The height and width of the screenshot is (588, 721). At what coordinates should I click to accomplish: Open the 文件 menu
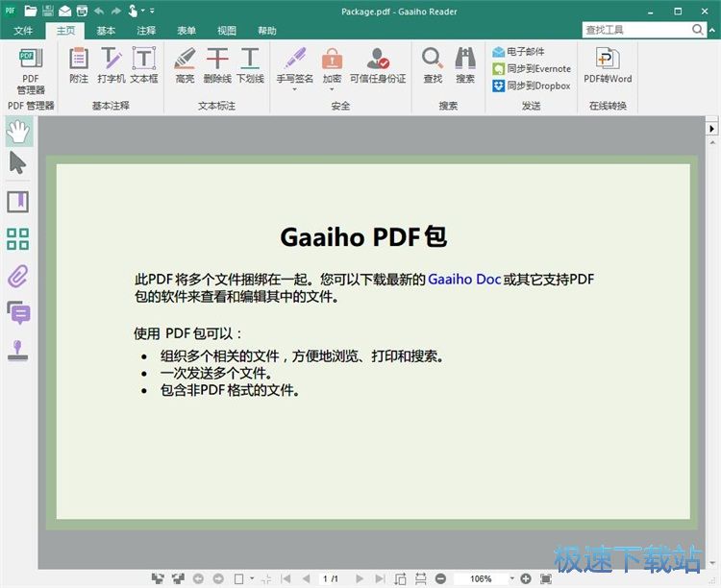[23, 30]
